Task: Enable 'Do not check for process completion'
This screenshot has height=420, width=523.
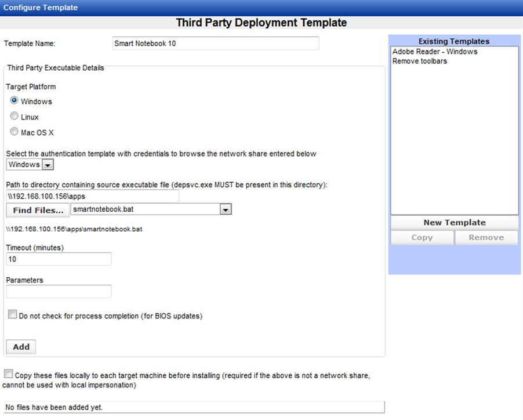Action: tap(12, 315)
